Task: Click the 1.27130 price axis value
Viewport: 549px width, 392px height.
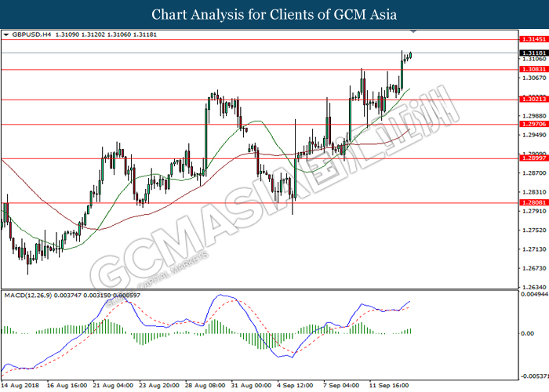Action: coord(534,249)
